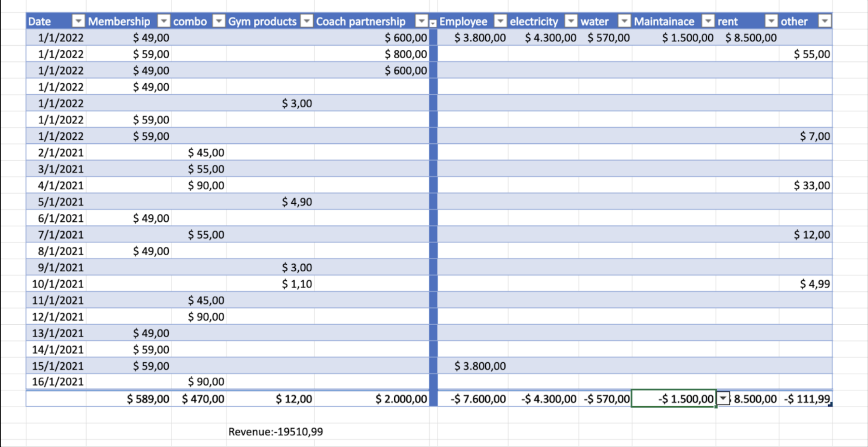The image size is (868, 447).
Task: Open the Maintainace column filter dropdown
Action: [708, 21]
